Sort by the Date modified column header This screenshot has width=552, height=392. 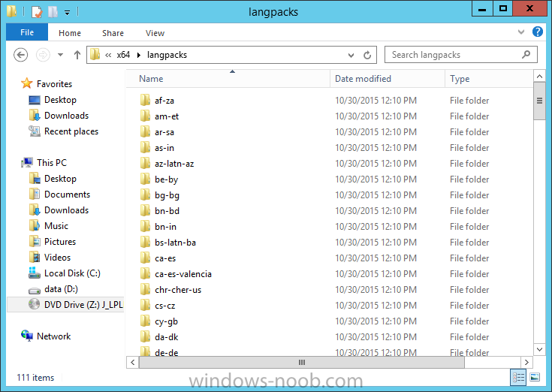(388, 79)
